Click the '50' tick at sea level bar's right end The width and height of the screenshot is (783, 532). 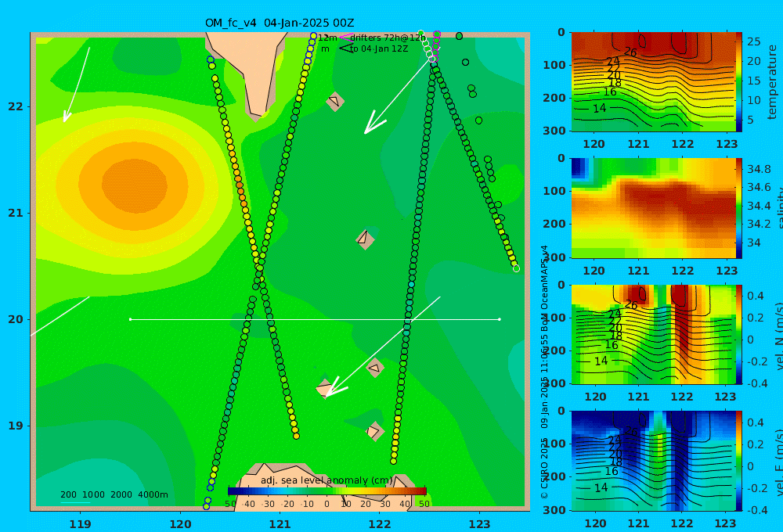click(x=424, y=504)
